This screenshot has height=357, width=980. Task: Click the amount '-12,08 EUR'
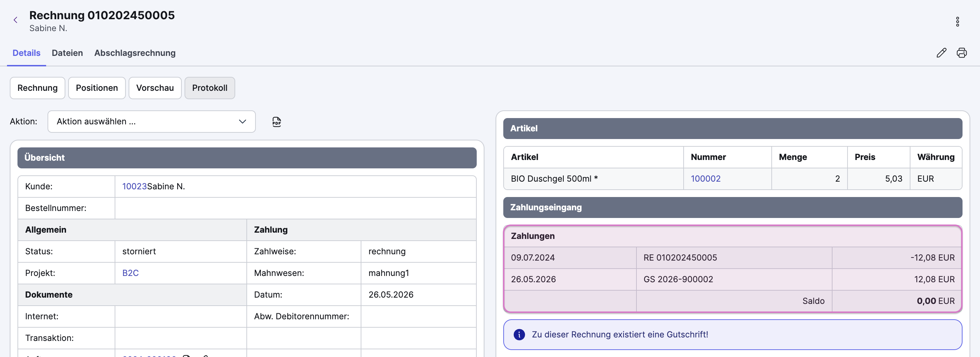[932, 258]
